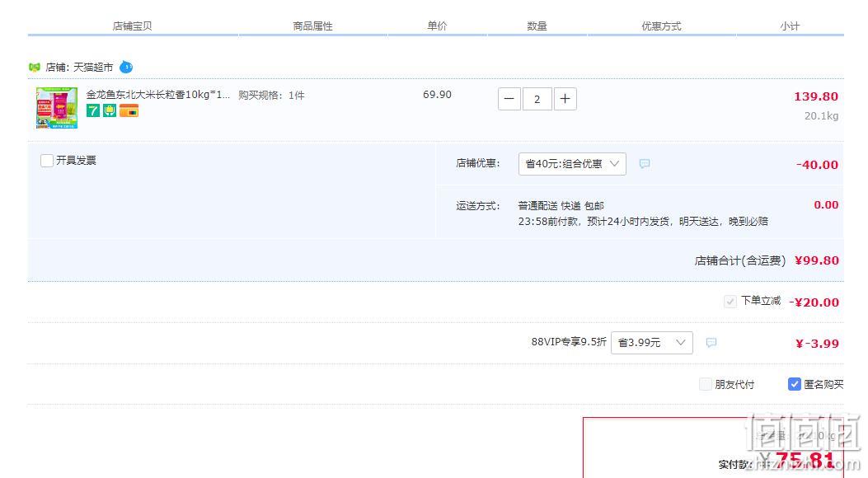Click the 店铺宝贝 column header
Image resolution: width=868 pixels, height=478 pixels.
click(x=133, y=26)
